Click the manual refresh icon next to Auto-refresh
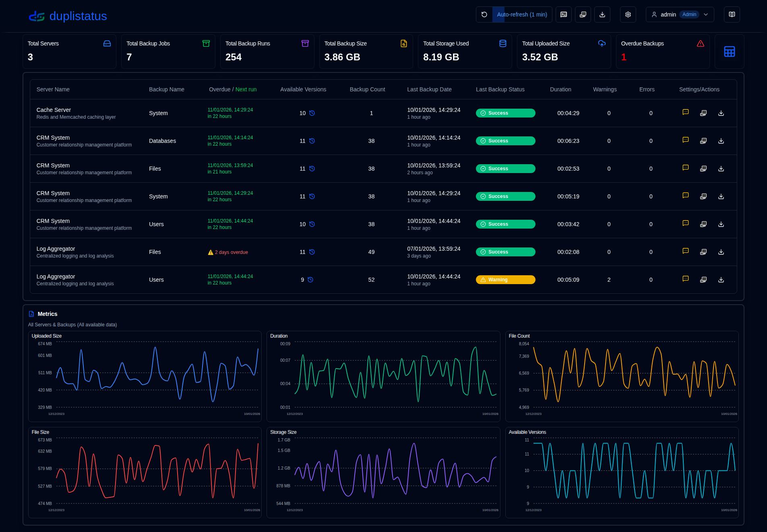 click(x=484, y=14)
